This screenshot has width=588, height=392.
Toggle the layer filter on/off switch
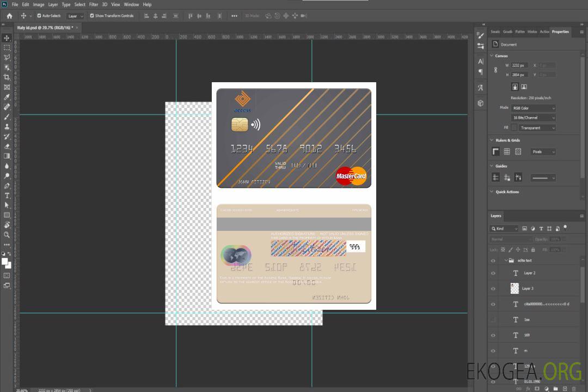[565, 228]
